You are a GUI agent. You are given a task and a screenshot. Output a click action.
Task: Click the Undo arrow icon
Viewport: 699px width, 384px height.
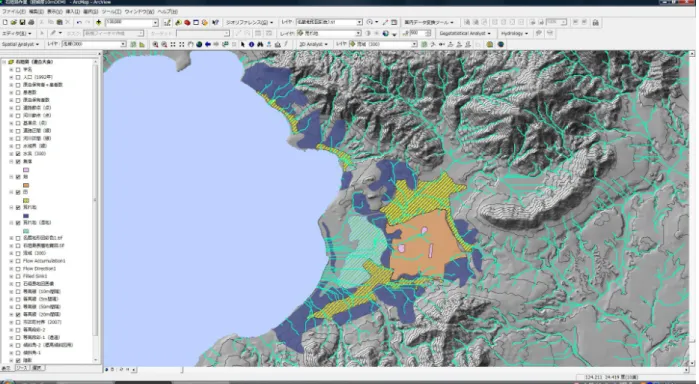(79, 22)
